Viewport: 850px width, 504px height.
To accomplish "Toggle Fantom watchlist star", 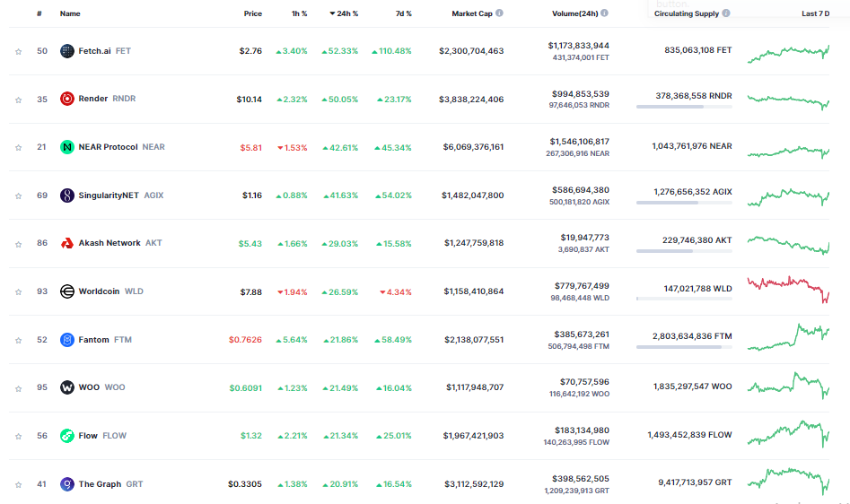I will coord(19,340).
